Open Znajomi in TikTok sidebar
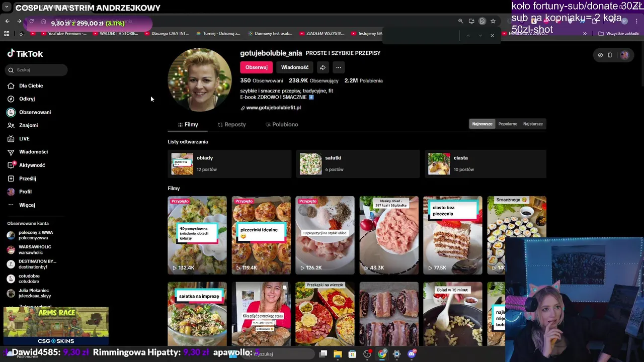This screenshot has width=644, height=362. point(23,125)
